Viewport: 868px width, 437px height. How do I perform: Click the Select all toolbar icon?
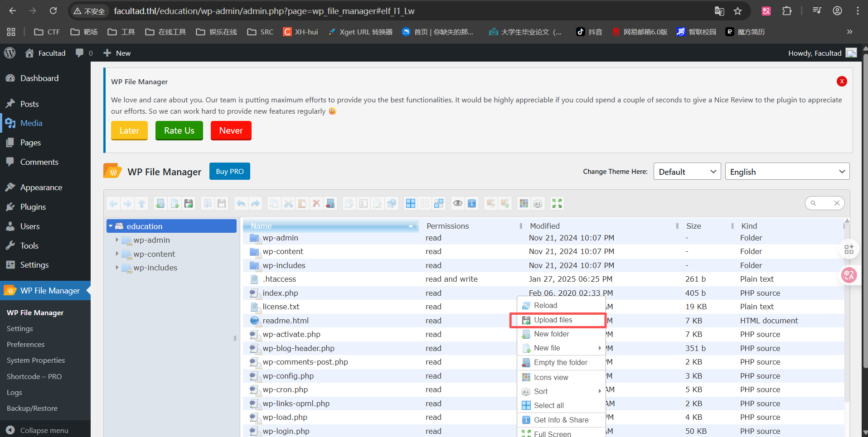(411, 204)
